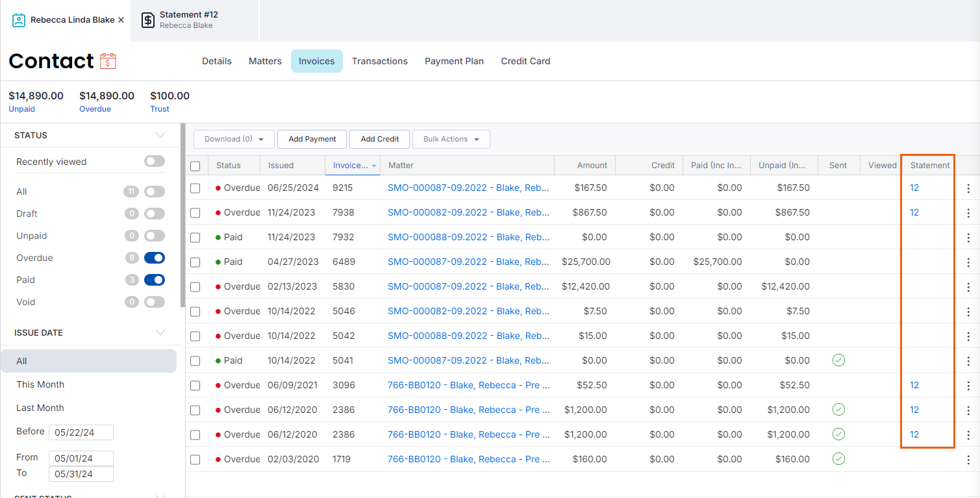Open row menu for invoice 3096
The height and width of the screenshot is (498, 980).
[x=968, y=386]
